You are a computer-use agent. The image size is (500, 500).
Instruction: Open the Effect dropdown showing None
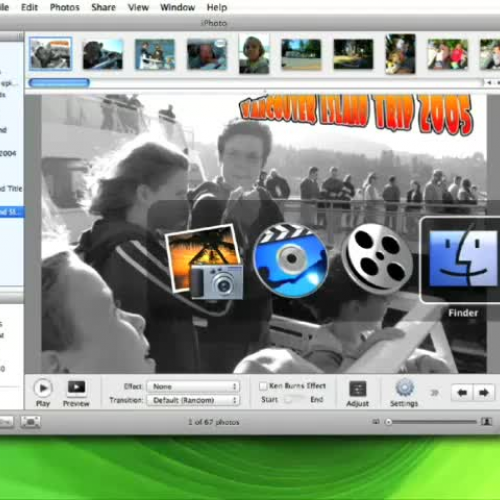(x=193, y=386)
